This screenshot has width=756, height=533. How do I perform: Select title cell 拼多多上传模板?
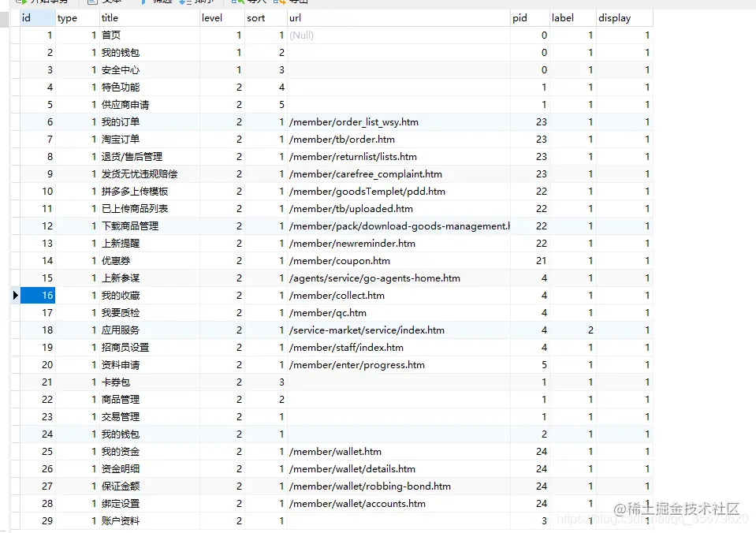pyautogui.click(x=150, y=192)
